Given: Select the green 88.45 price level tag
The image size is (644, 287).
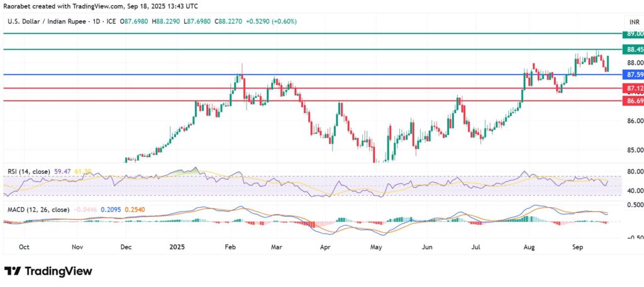Looking at the screenshot, I should tap(631, 49).
